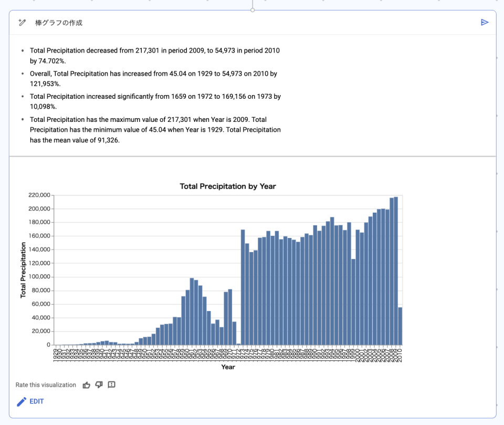This screenshot has height=425, width=504.
Task: Open the feedback report icon beside the rating icons
Action: click(112, 385)
